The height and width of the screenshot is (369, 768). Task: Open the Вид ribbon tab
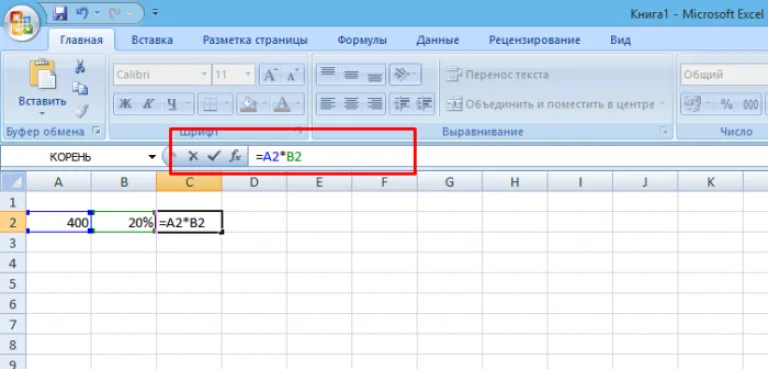click(x=620, y=40)
